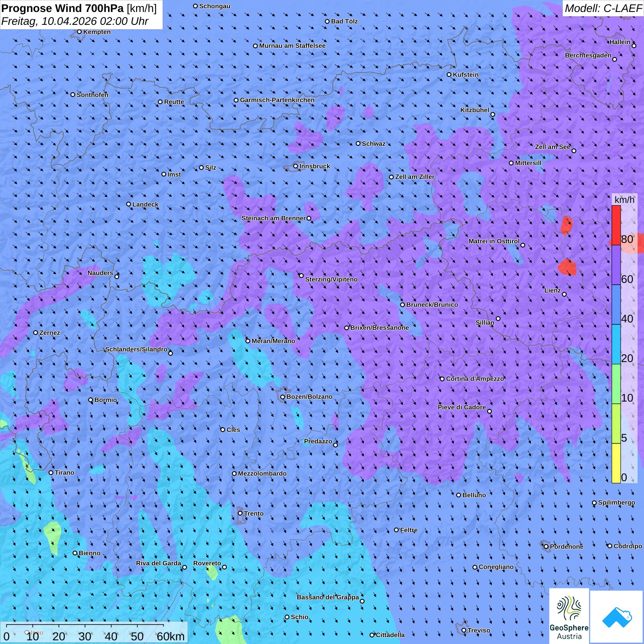This screenshot has height=644, width=644.
Task: Click the Treviso city marker
Action: (x=464, y=630)
